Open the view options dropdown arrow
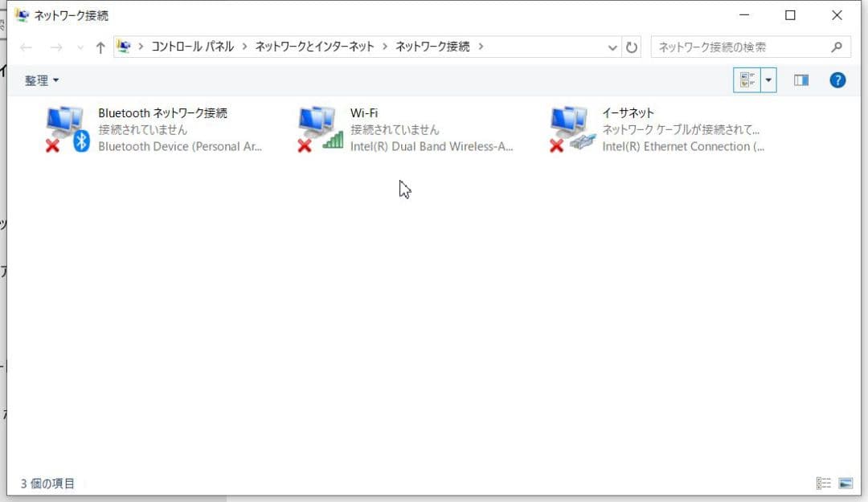Image resolution: width=868 pixels, height=502 pixels. 767,80
